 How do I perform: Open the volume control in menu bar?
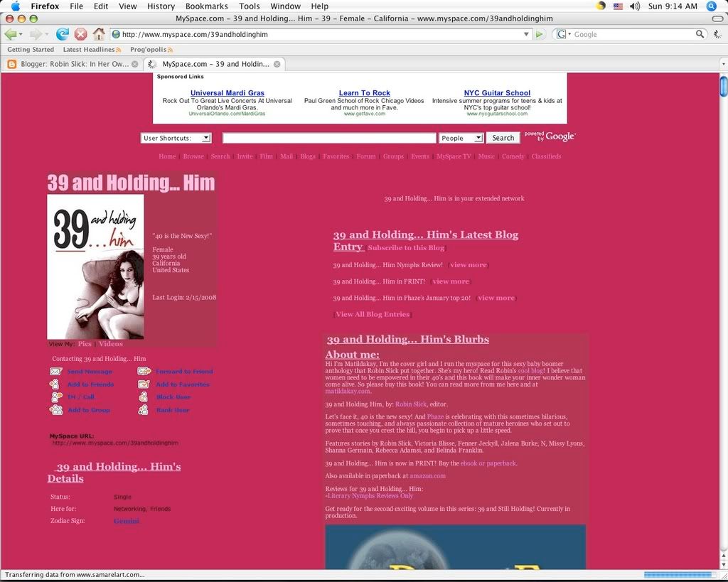point(635,6)
